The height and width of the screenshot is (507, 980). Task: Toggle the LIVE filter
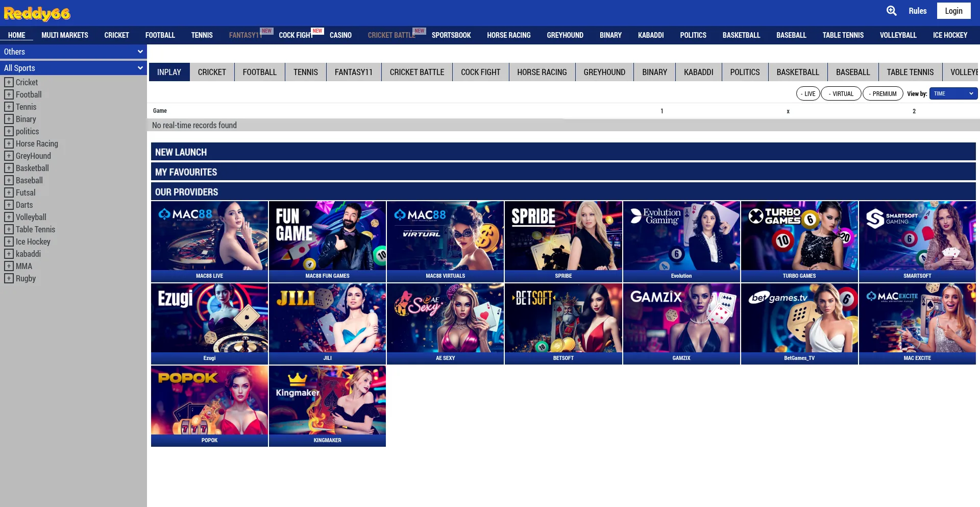[808, 94]
